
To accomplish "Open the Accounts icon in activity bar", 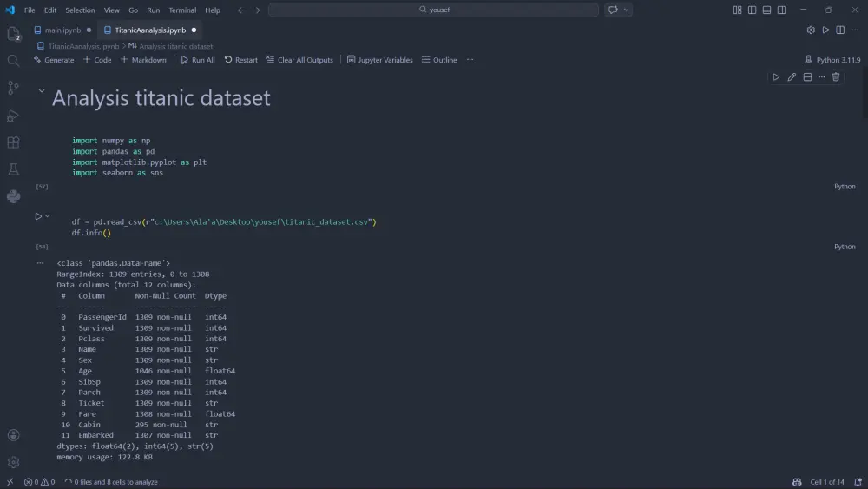I will click(x=13, y=435).
